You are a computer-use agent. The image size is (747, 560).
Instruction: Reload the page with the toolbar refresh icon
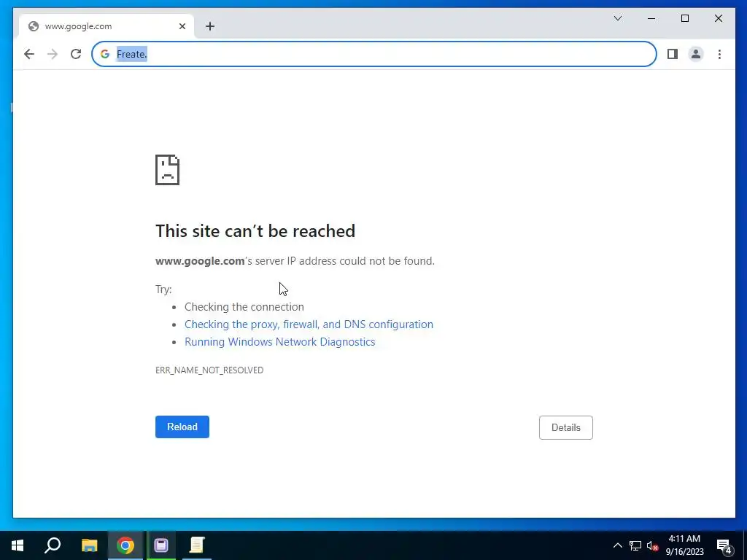click(76, 54)
